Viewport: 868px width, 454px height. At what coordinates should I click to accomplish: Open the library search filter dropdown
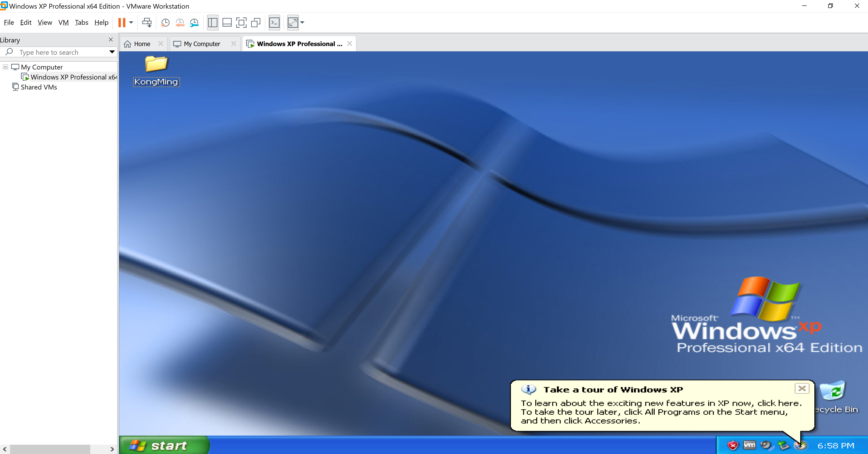pos(112,52)
